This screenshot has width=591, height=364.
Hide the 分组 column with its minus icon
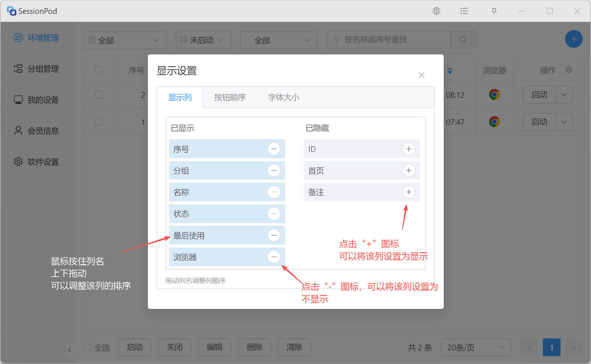(x=274, y=170)
